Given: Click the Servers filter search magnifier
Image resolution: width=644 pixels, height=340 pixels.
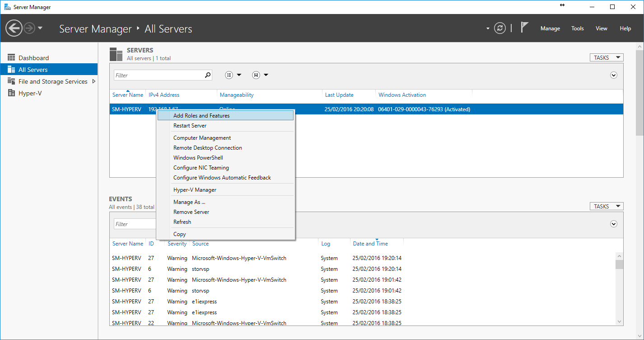Looking at the screenshot, I should click(x=208, y=76).
